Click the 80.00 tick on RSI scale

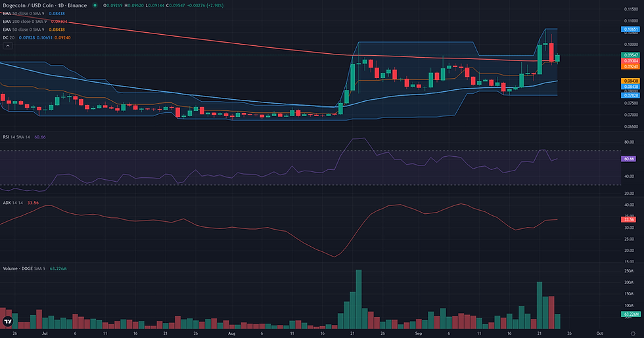(629, 142)
